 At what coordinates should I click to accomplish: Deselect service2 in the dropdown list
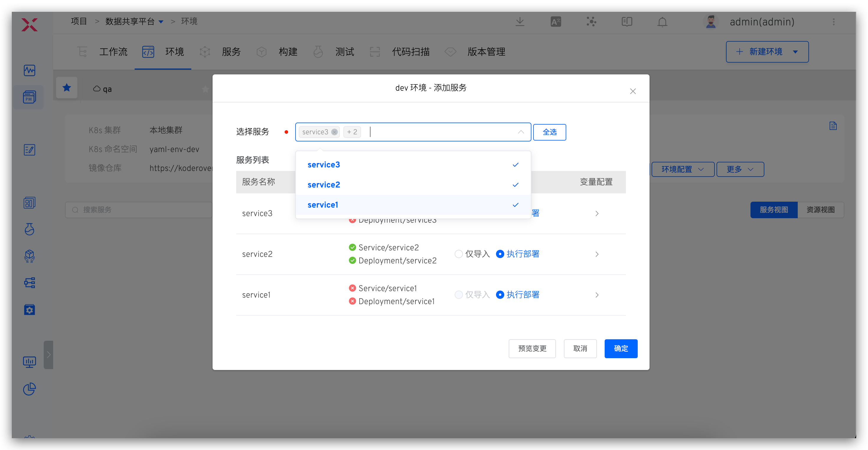[413, 185]
